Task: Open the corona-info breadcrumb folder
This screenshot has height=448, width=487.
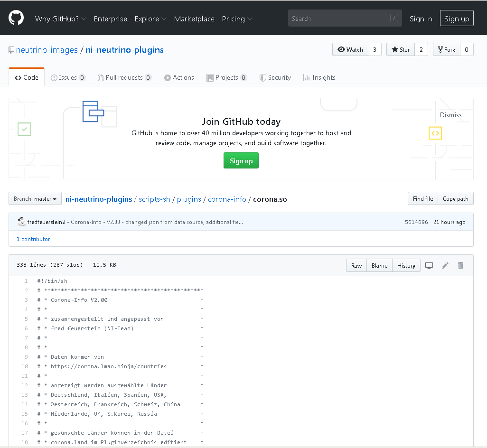Action: [227, 199]
